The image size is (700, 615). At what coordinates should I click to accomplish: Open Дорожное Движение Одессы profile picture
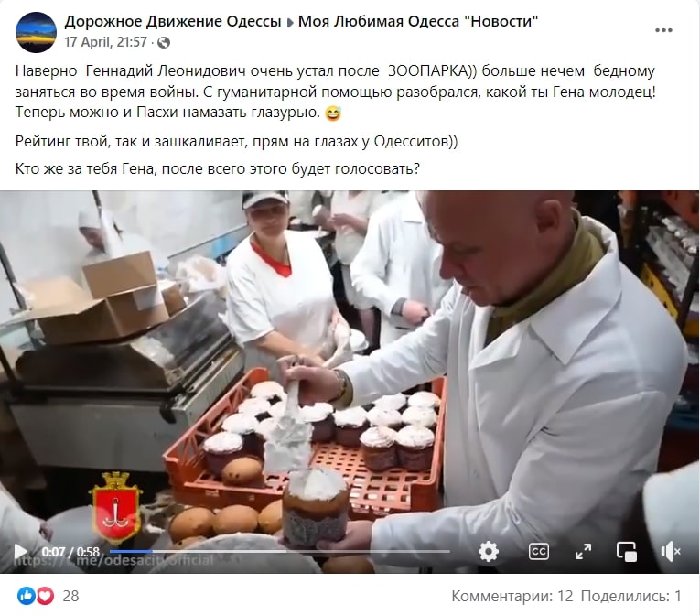[x=36, y=32]
